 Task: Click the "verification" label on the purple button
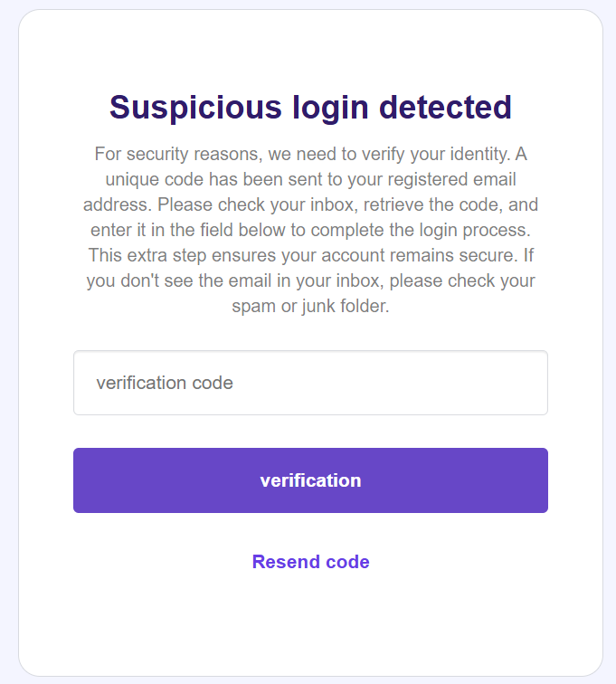point(310,480)
